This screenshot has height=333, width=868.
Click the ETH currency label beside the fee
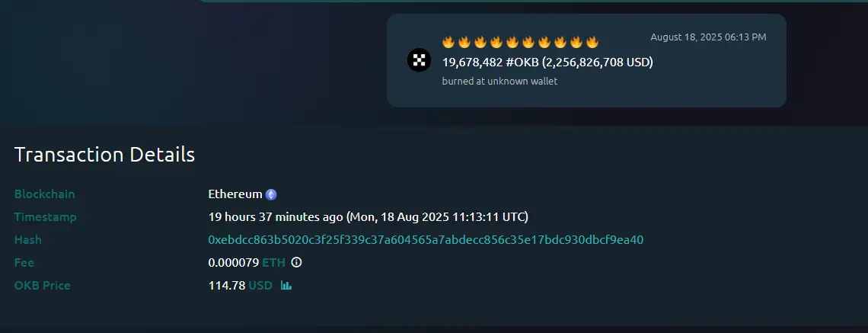(274, 263)
